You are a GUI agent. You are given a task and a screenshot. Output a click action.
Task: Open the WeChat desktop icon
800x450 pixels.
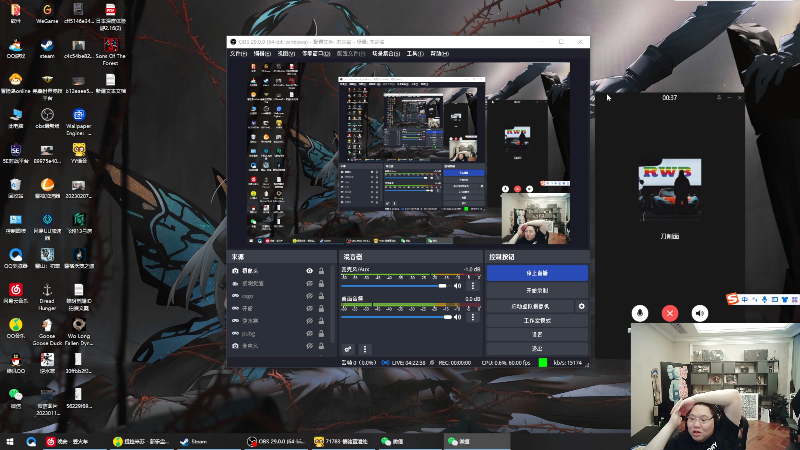click(x=16, y=398)
